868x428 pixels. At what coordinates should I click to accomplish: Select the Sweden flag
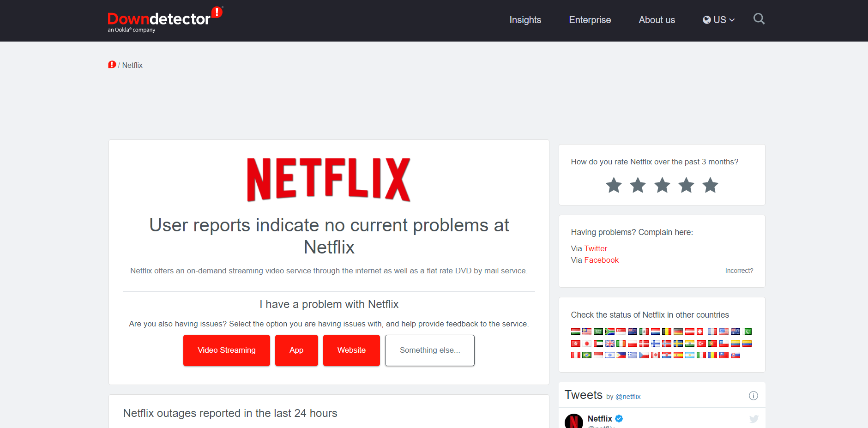click(678, 344)
